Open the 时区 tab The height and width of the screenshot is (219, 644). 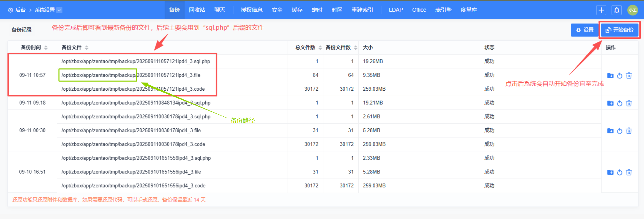click(337, 10)
